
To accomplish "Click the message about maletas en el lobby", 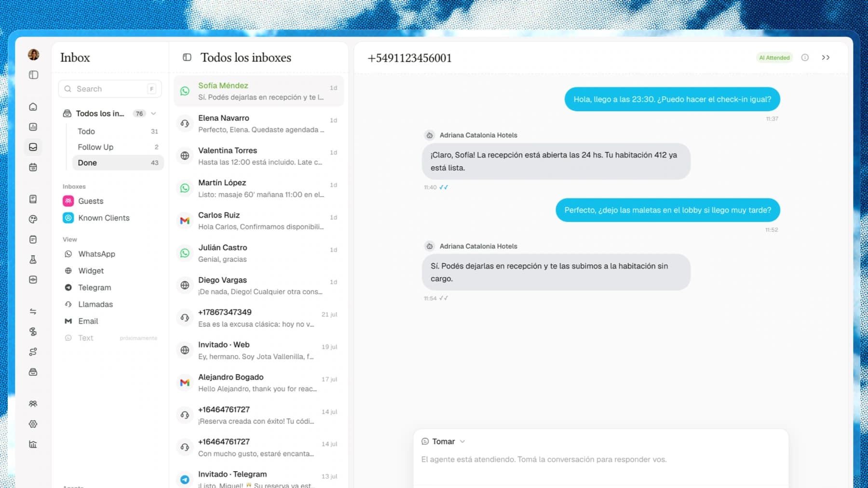I will coord(667,210).
